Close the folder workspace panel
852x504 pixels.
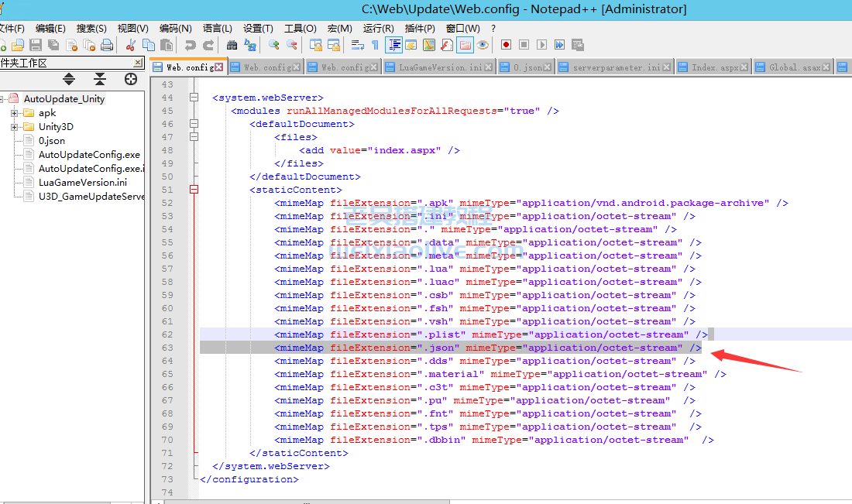138,63
